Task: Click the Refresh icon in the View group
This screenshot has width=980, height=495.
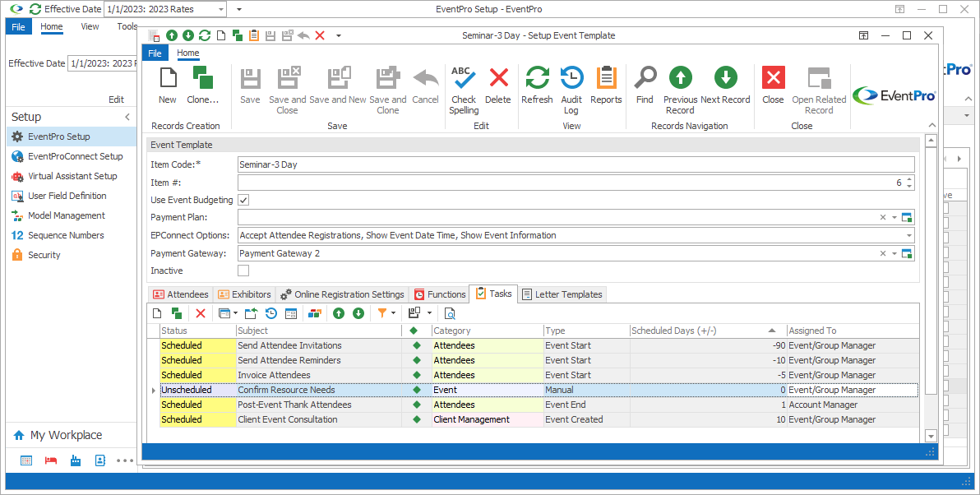Action: pos(537,79)
